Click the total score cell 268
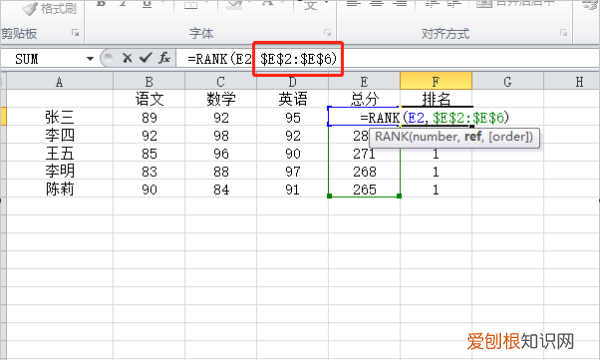Viewport: 600px width, 360px height. click(x=364, y=171)
